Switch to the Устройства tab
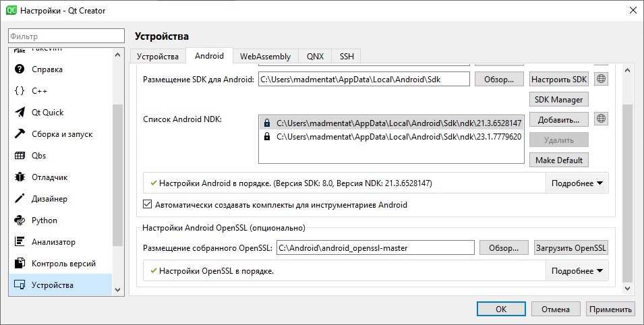644x325 pixels. tap(158, 56)
